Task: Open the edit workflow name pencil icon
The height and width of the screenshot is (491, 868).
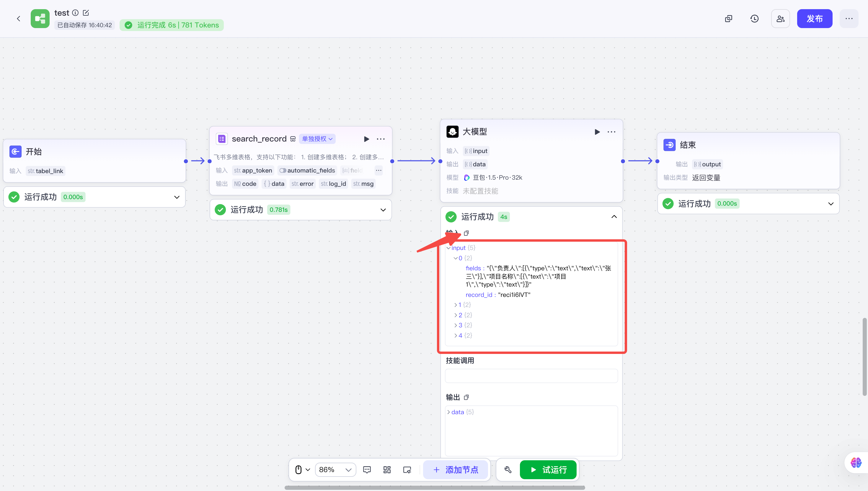Action: pos(86,13)
